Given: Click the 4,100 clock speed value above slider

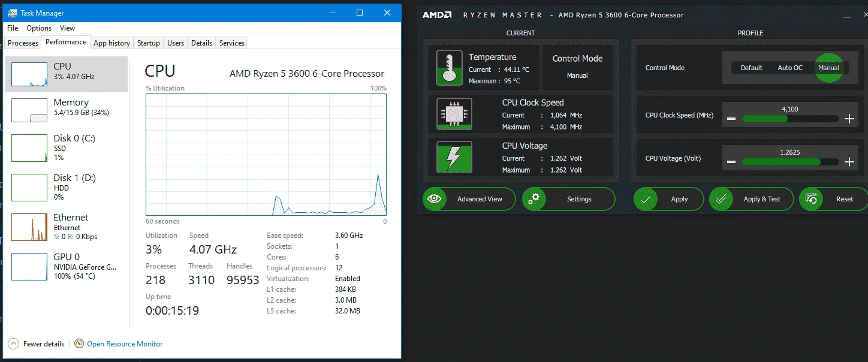Looking at the screenshot, I should [x=790, y=109].
